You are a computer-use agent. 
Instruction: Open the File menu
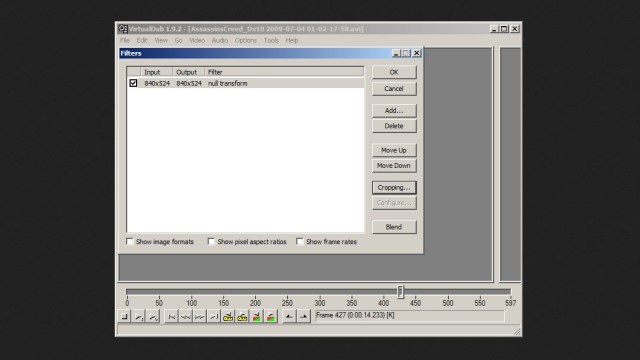pyautogui.click(x=125, y=40)
